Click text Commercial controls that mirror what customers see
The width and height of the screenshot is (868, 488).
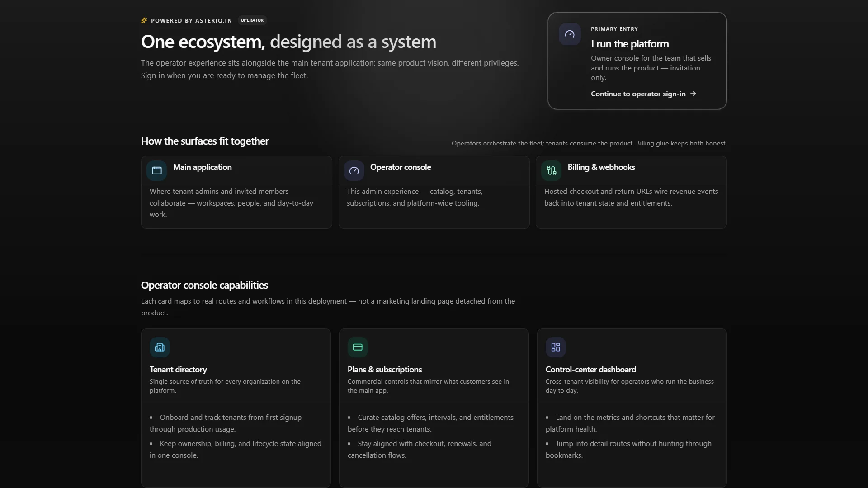coord(428,386)
